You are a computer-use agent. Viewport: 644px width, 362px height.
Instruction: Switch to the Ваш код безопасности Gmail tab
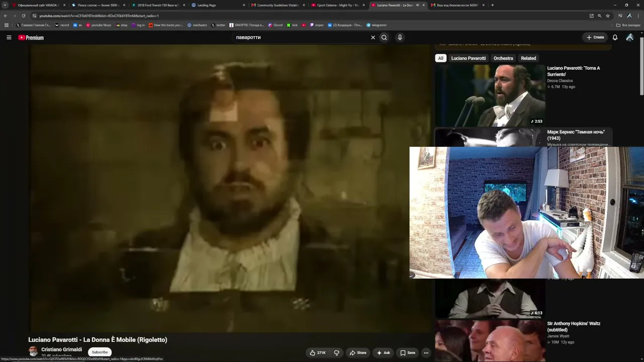point(457,5)
